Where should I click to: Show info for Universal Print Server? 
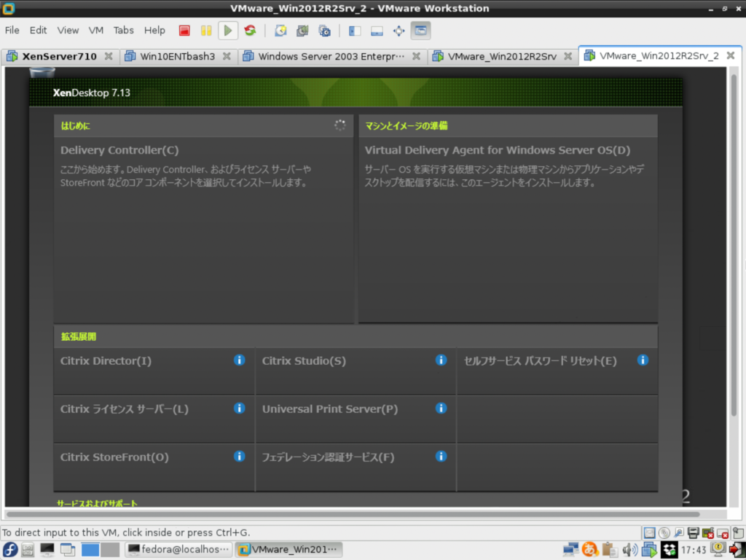pos(441,408)
